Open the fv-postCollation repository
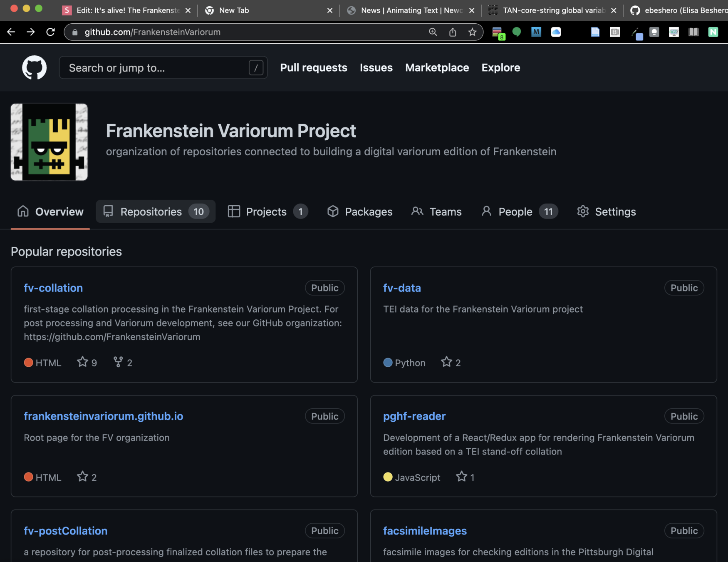This screenshot has height=562, width=728. [x=65, y=530]
